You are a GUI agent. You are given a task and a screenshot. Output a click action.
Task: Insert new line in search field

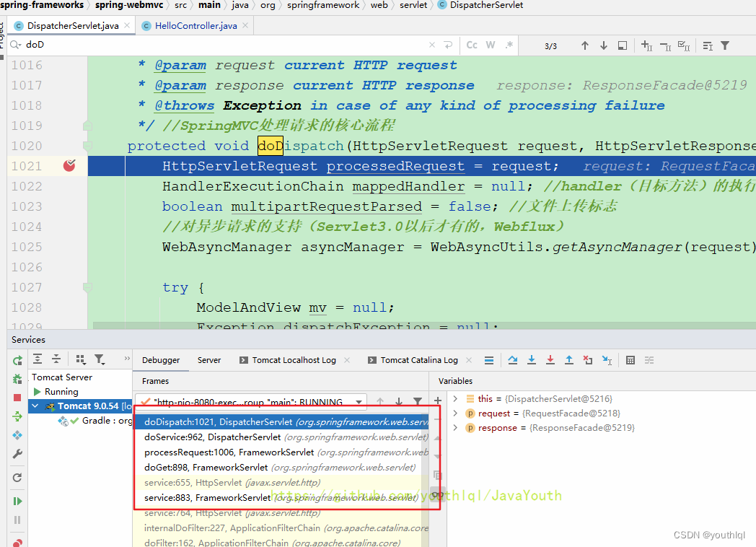[449, 45]
